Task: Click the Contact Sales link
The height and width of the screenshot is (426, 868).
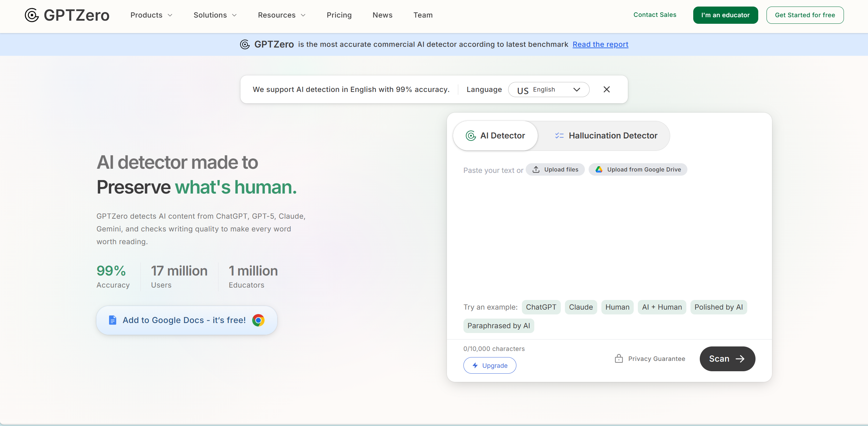Action: point(655,15)
